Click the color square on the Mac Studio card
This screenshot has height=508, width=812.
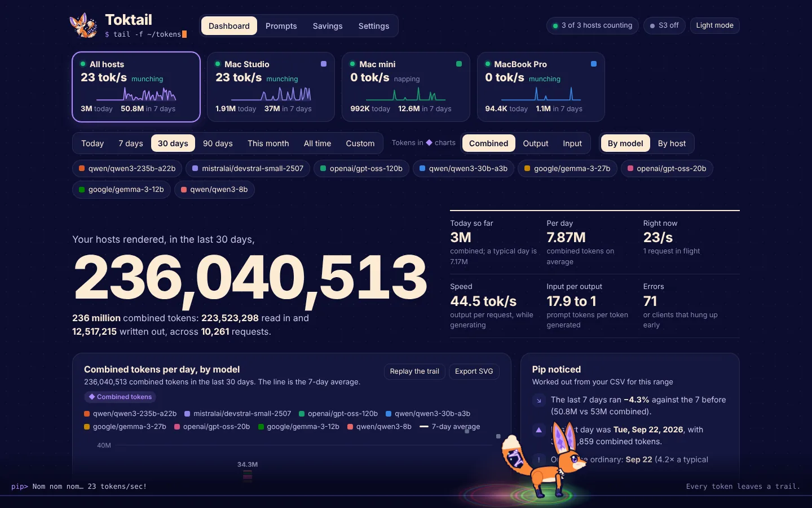click(x=324, y=64)
